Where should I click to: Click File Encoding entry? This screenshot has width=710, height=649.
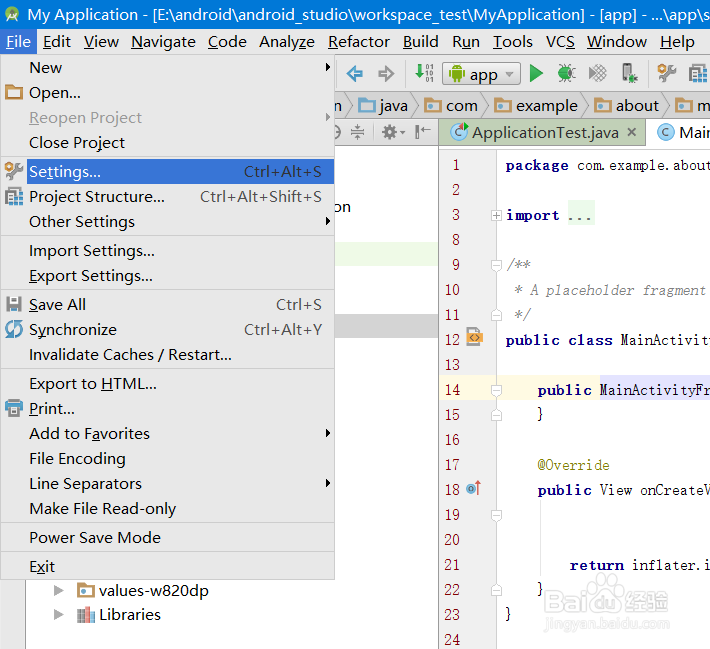pos(167,458)
